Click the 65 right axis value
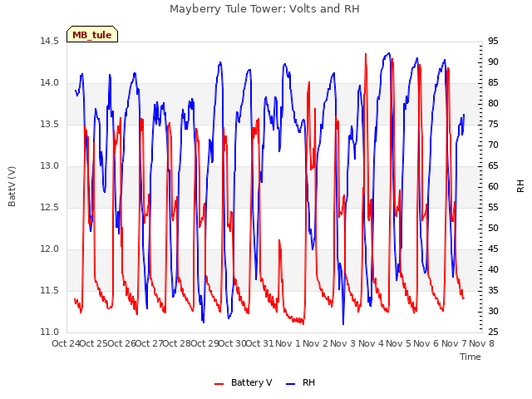The width and height of the screenshot is (532, 399). (493, 166)
